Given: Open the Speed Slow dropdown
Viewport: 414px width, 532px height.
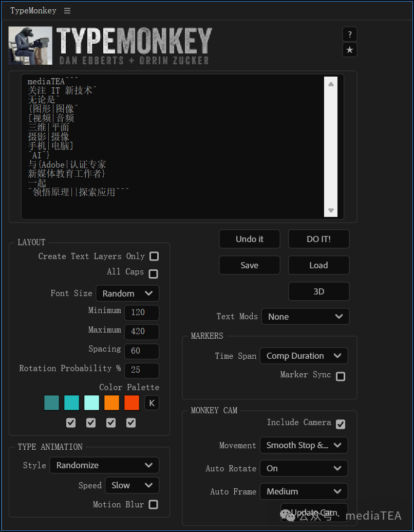Looking at the screenshot, I should coord(132,485).
